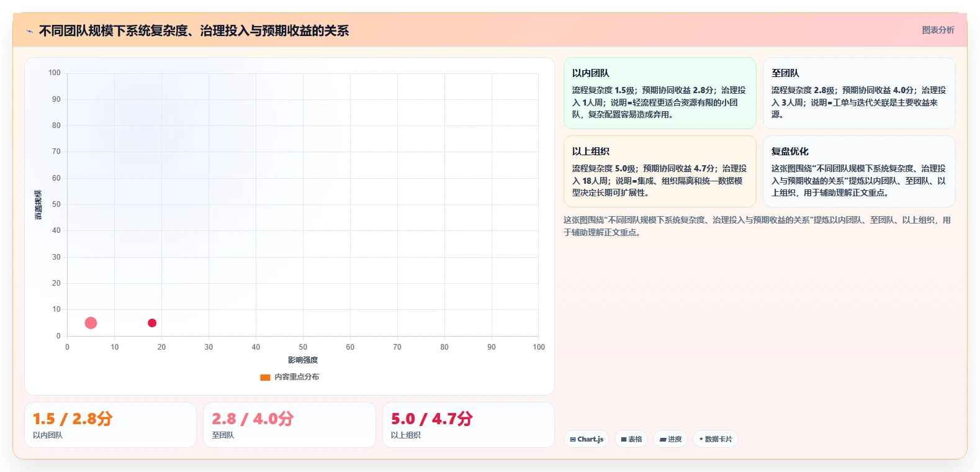Click the 进度 tag pill
Image resolution: width=980 pixels, height=472 pixels.
(x=670, y=439)
